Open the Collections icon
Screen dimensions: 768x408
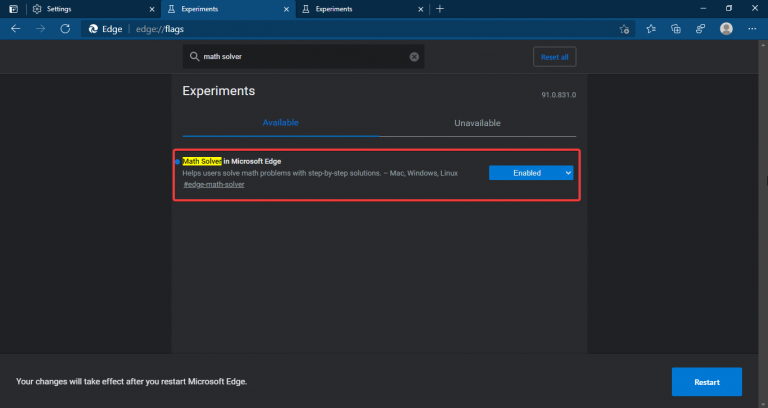[676, 29]
